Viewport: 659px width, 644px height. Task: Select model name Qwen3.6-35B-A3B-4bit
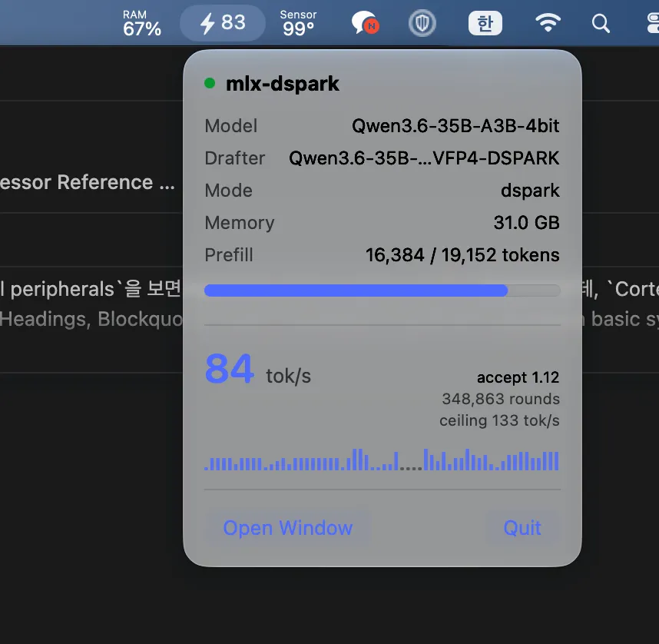455,126
